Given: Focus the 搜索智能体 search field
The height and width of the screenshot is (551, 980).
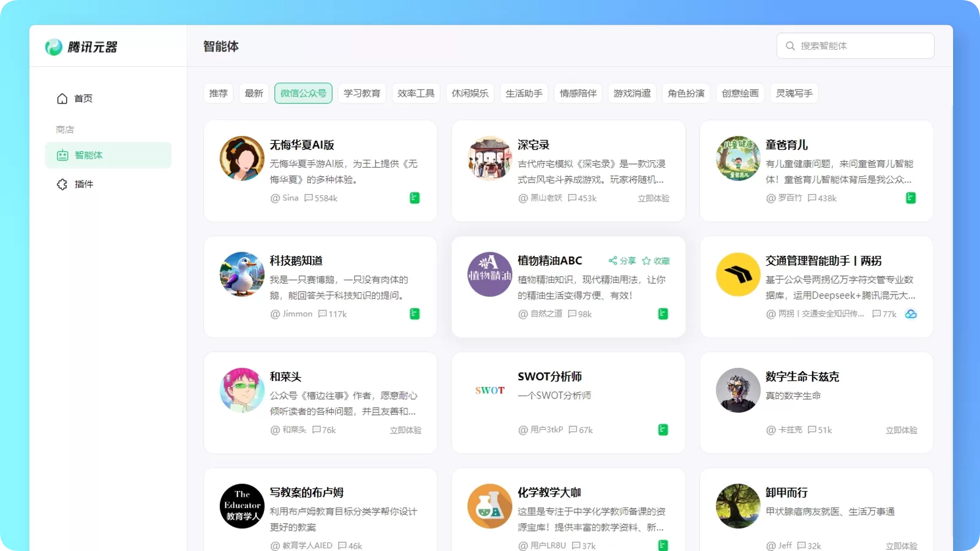Looking at the screenshot, I should 855,46.
